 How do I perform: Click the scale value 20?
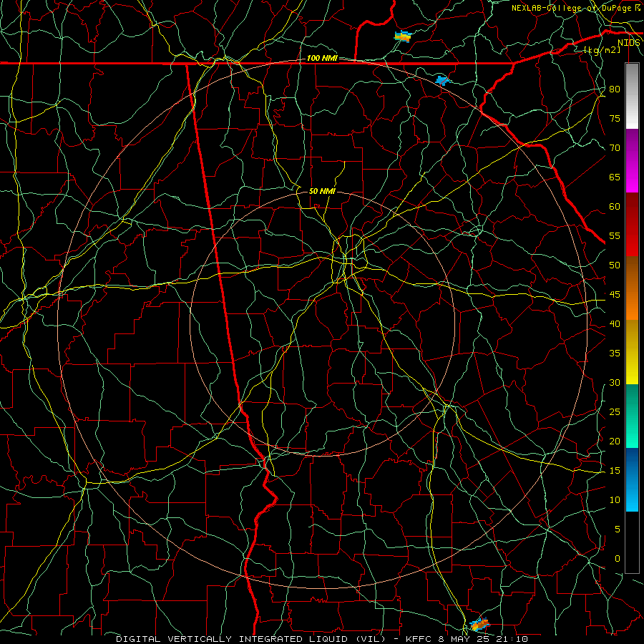click(615, 441)
